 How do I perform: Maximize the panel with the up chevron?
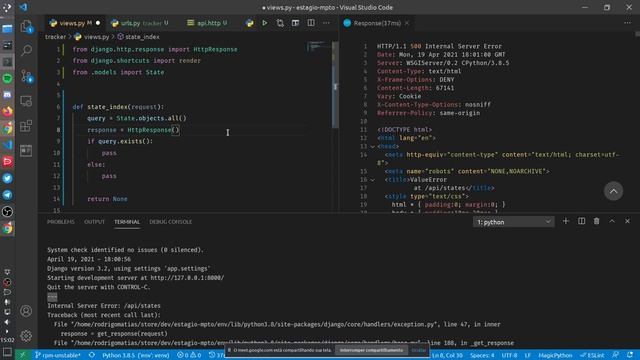pyautogui.click(x=612, y=221)
